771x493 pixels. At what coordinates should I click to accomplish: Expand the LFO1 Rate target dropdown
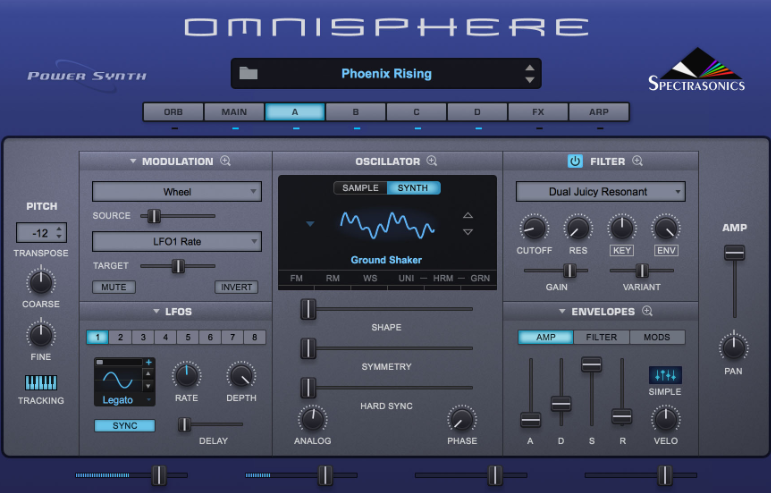click(177, 241)
